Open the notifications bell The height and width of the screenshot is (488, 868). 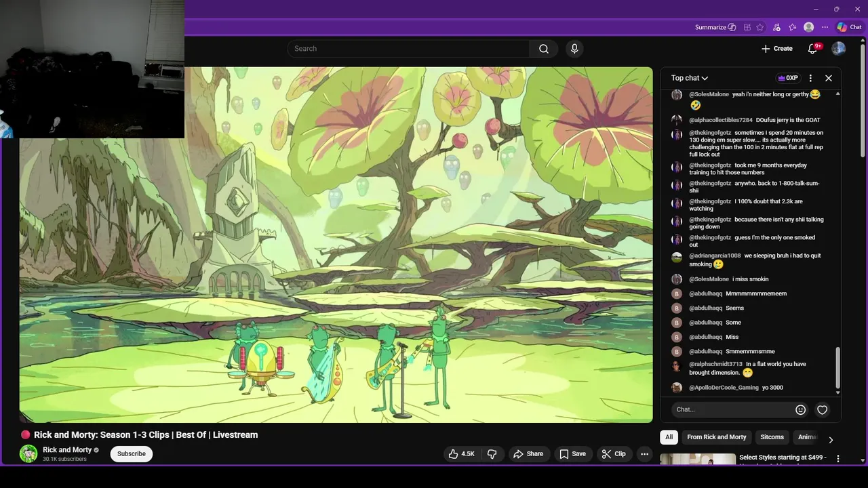[812, 49]
